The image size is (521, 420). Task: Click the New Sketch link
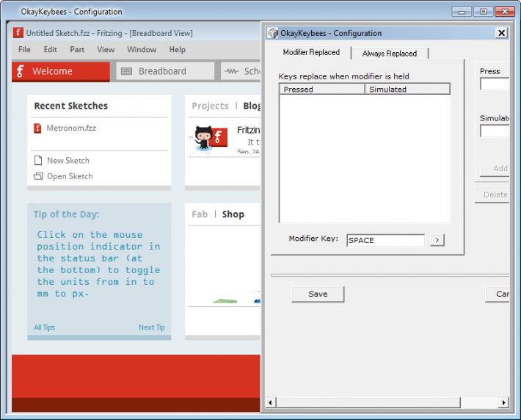[68, 161]
